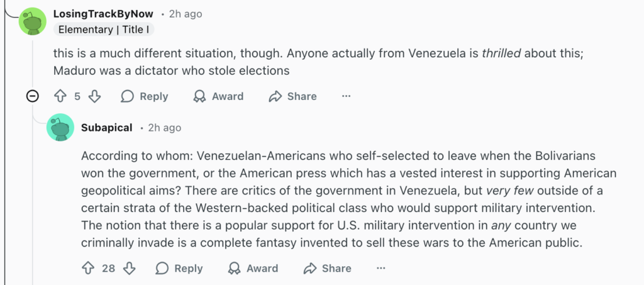The width and height of the screenshot is (644, 285).
Task: Open LosingTrackByNow's user profile link
Action: (x=104, y=13)
